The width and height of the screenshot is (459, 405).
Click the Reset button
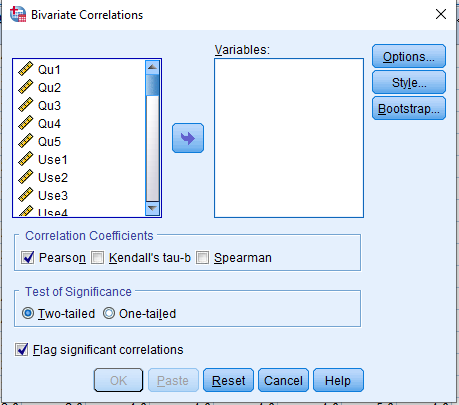228,380
